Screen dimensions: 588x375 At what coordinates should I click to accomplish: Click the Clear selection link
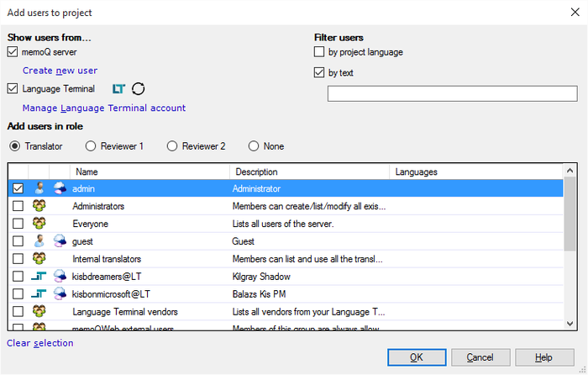tap(40, 343)
